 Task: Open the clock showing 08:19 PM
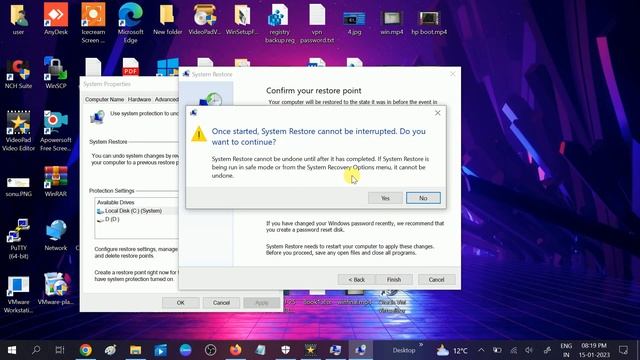tap(594, 350)
